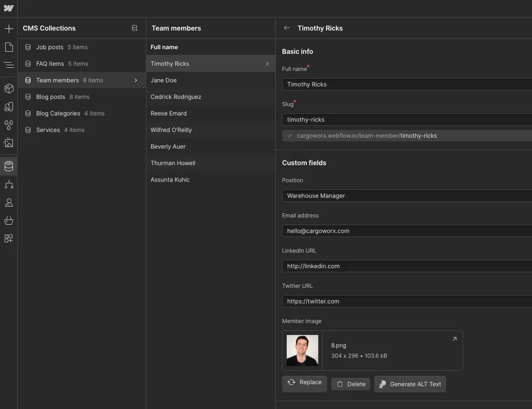Open the Logic flows icon

[x=9, y=184]
